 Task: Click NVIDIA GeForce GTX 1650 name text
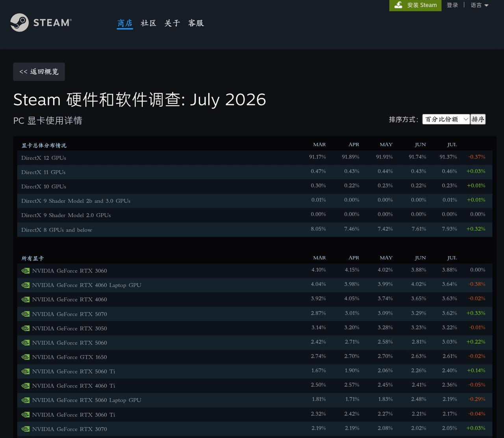[x=70, y=357]
